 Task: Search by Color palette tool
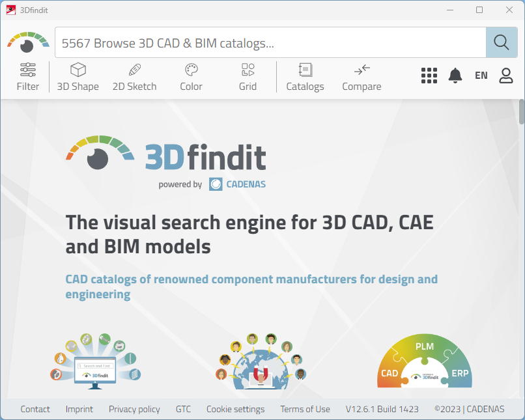tap(192, 77)
